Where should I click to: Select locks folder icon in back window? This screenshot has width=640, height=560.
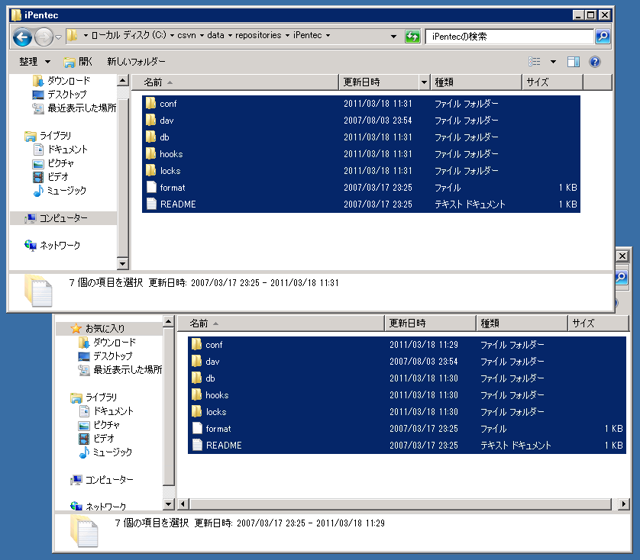(x=197, y=411)
